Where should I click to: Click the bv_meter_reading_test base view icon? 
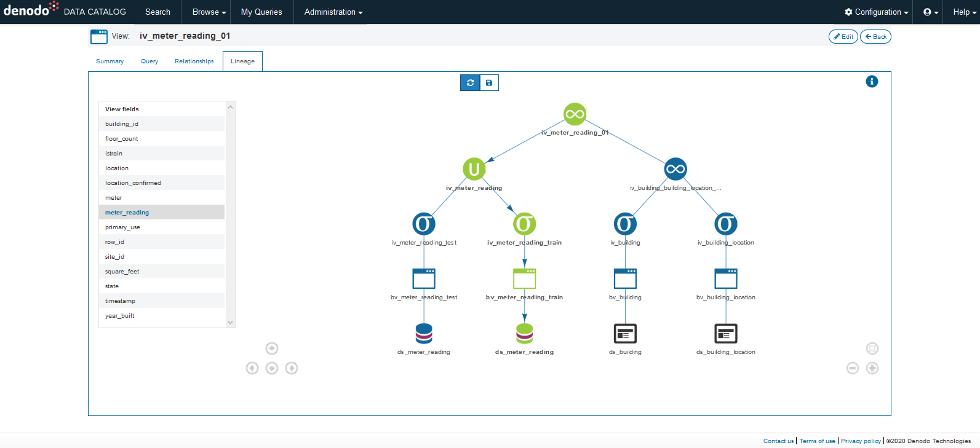[424, 278]
